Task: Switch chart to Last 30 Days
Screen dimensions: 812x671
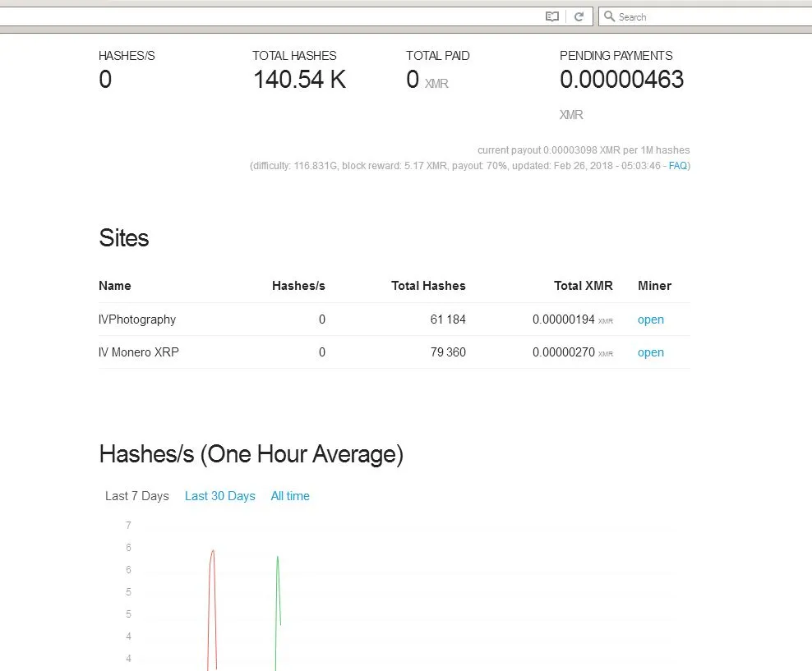Action: coord(220,496)
